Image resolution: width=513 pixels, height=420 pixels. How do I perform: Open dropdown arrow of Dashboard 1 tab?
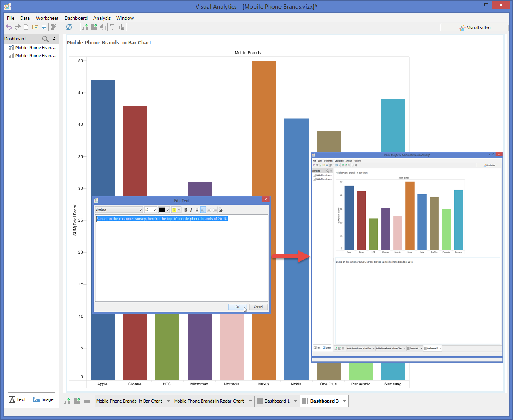(x=295, y=401)
